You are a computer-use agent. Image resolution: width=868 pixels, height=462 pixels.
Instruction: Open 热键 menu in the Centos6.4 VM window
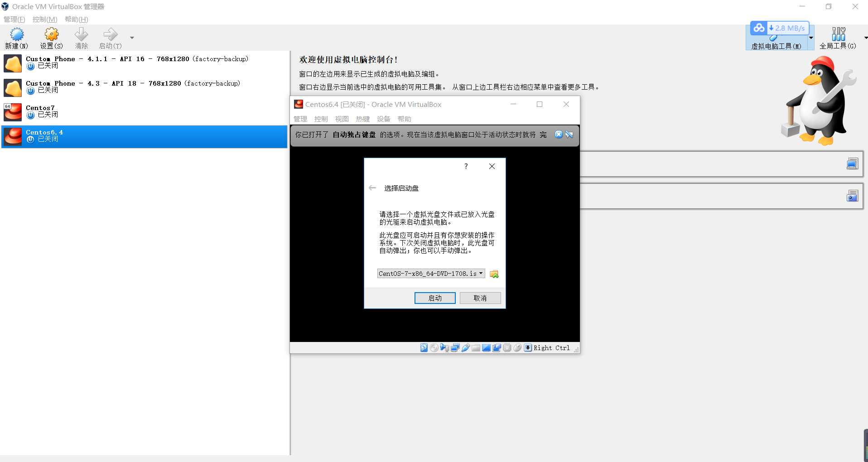pos(363,119)
